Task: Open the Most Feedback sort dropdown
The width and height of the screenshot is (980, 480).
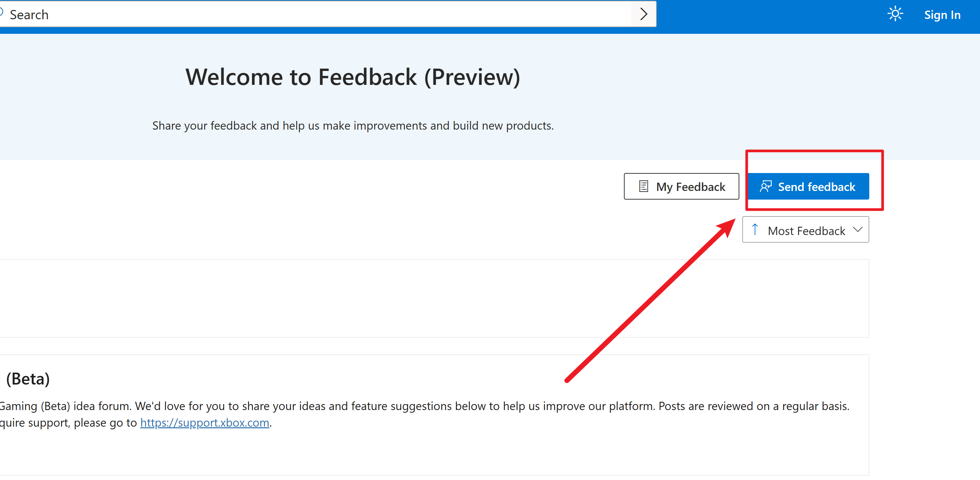Action: click(805, 230)
